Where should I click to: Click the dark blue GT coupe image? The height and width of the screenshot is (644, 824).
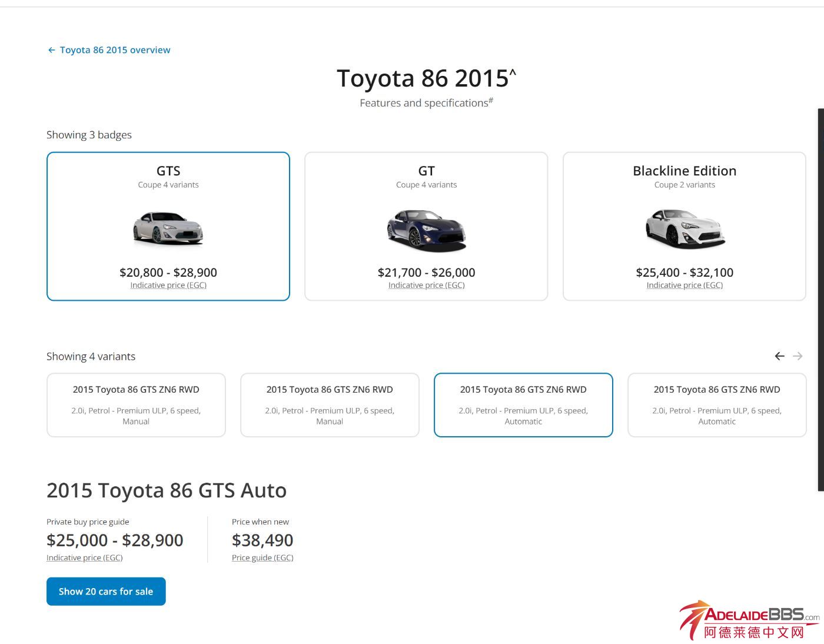tap(426, 230)
